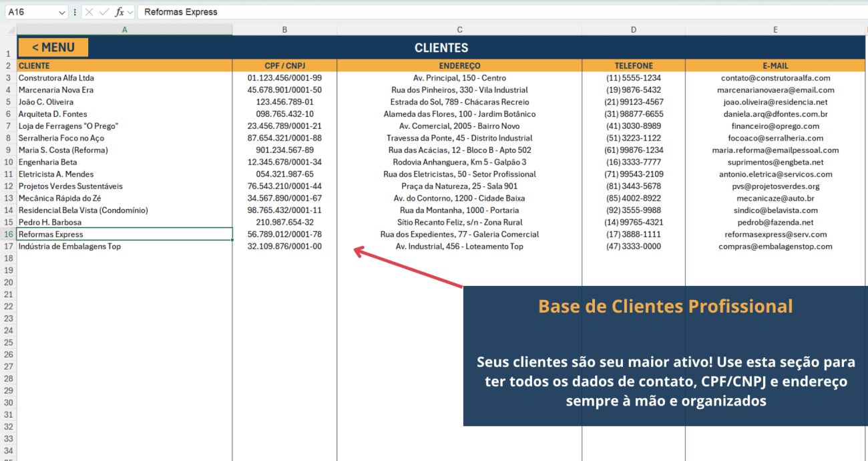The height and width of the screenshot is (461, 868).
Task: Open the Insert Function (fx) dialog
Action: [119, 11]
